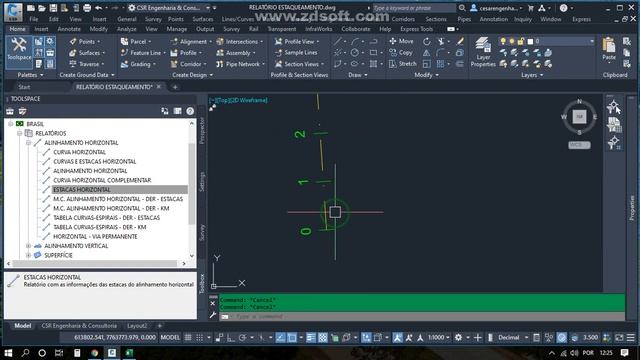The width and height of the screenshot is (640, 360).
Task: Click the Stretch tool
Action: (403, 64)
